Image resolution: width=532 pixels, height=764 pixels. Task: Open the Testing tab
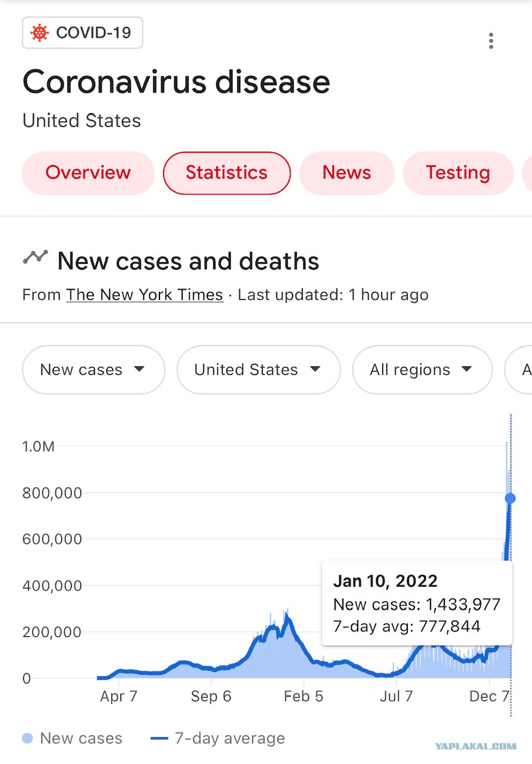[458, 173]
